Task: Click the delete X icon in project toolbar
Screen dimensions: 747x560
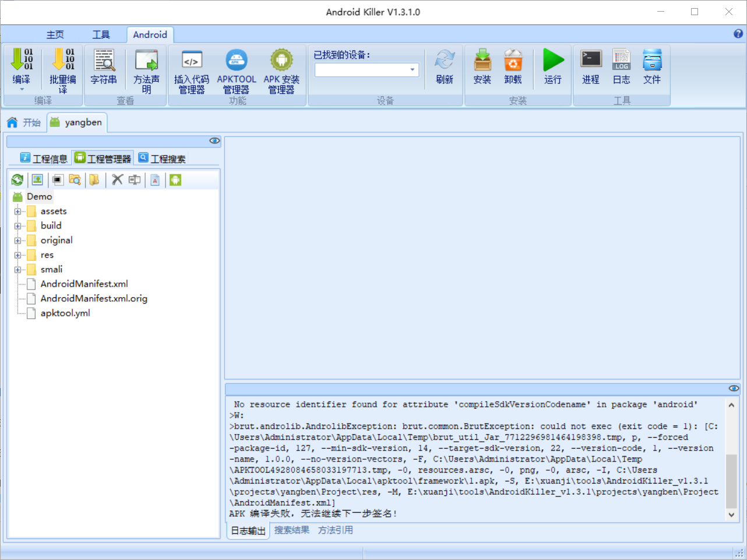Action: click(x=117, y=179)
